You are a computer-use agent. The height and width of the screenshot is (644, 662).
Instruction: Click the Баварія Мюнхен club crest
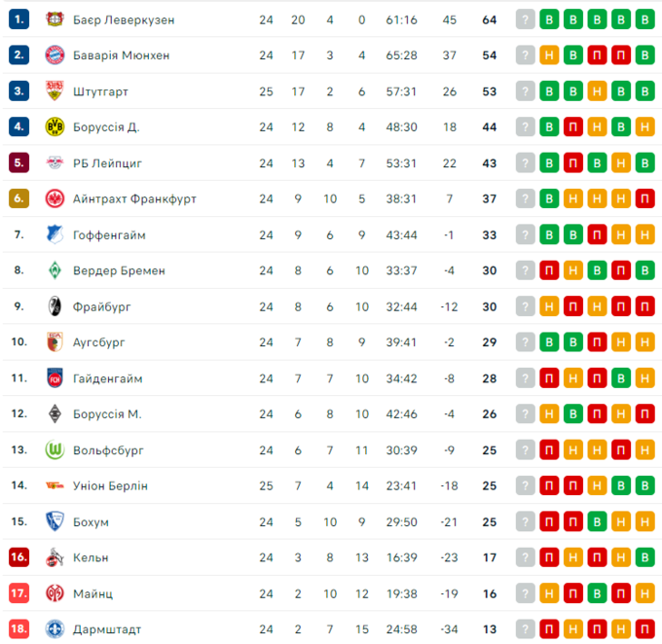54,55
